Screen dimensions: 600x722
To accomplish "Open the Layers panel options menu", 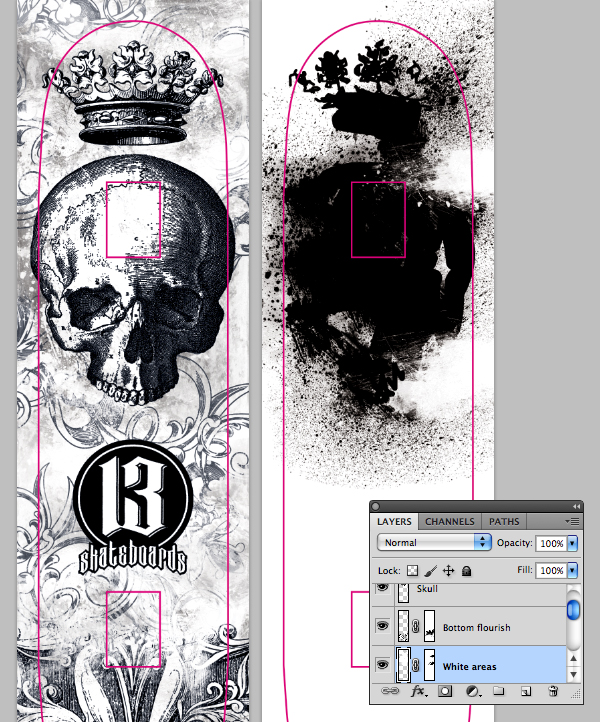I will tap(572, 522).
